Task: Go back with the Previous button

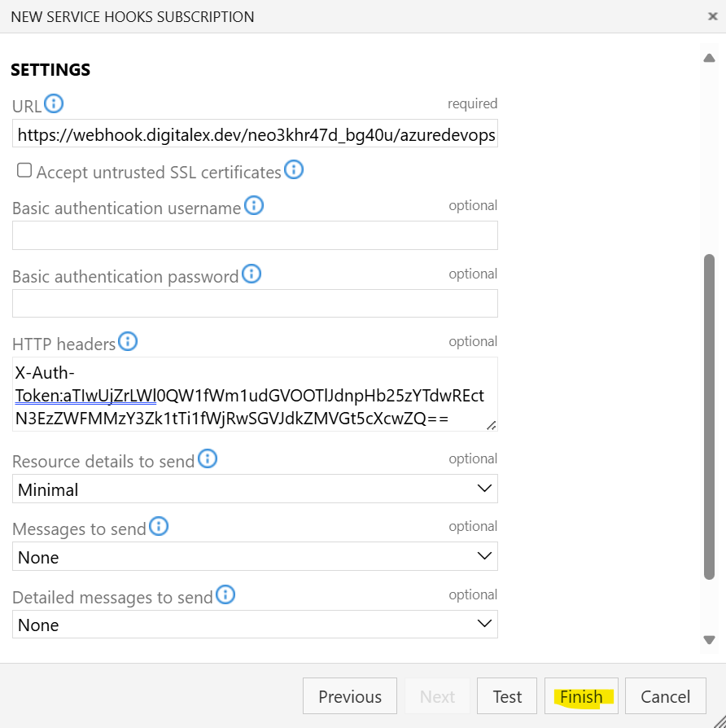Action: pos(350,696)
